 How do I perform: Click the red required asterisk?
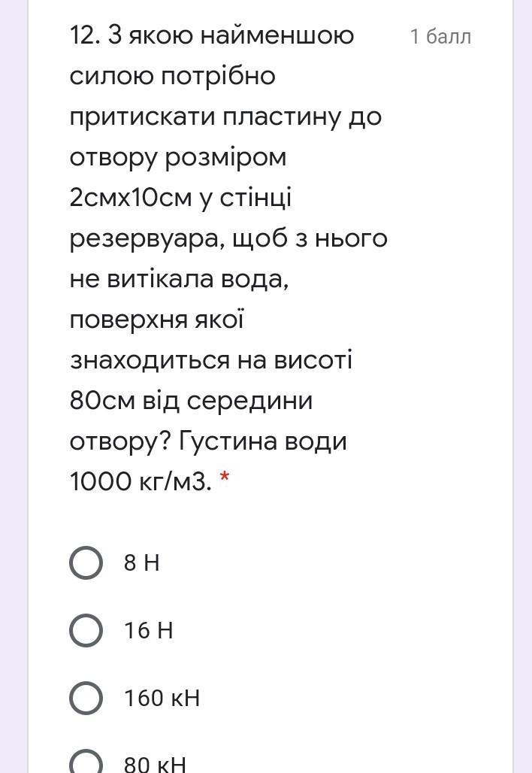pos(225,477)
